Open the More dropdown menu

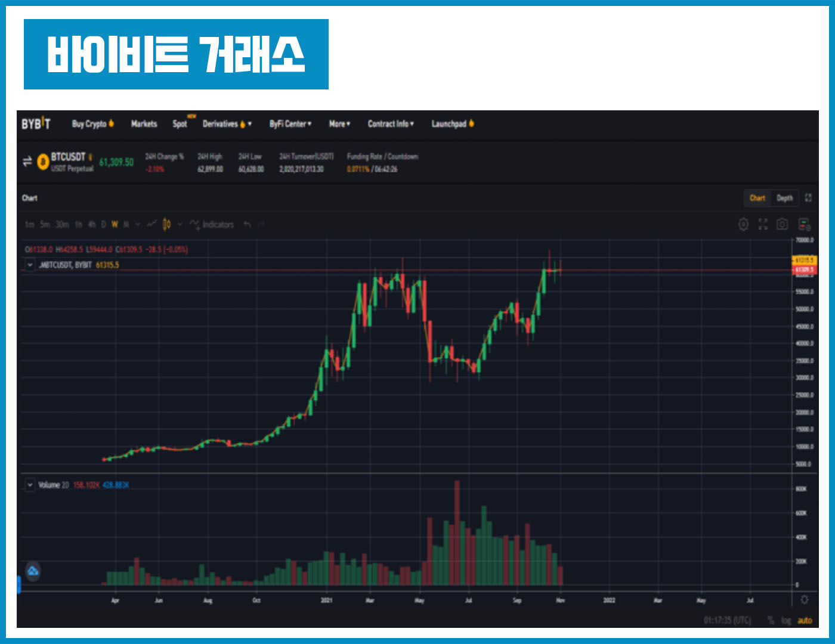point(339,124)
